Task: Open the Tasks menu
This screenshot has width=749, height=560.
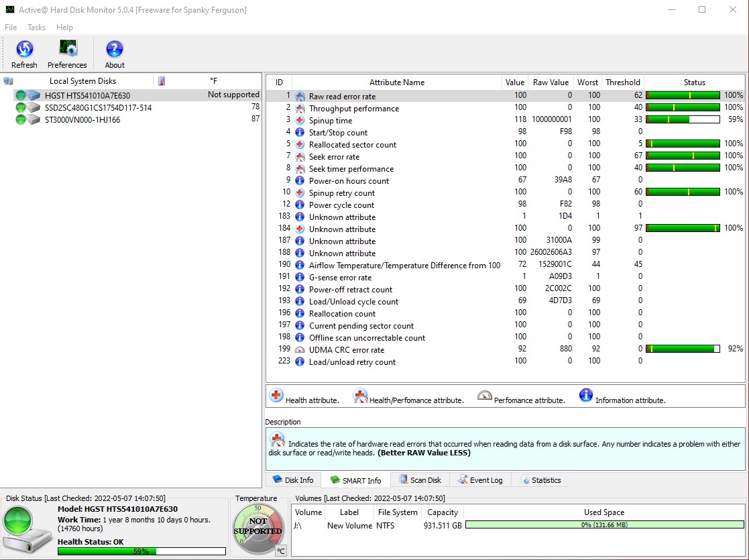Action: [36, 27]
